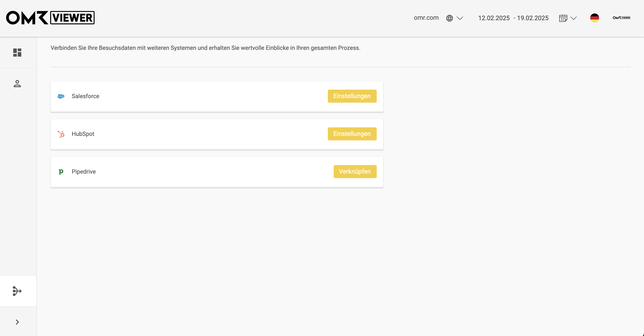
Task: Open the user profile icon in sidebar
Action: pyautogui.click(x=17, y=83)
